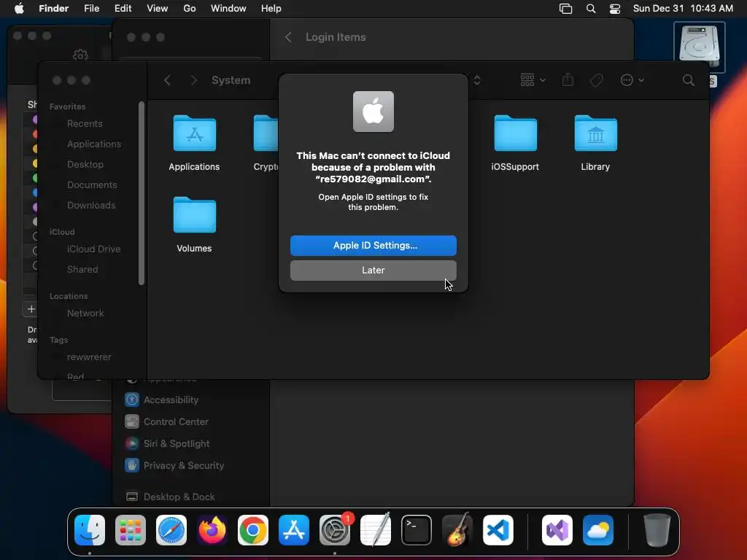This screenshot has width=747, height=560.
Task: Select Applications in the Finder sidebar
Action: [x=94, y=144]
